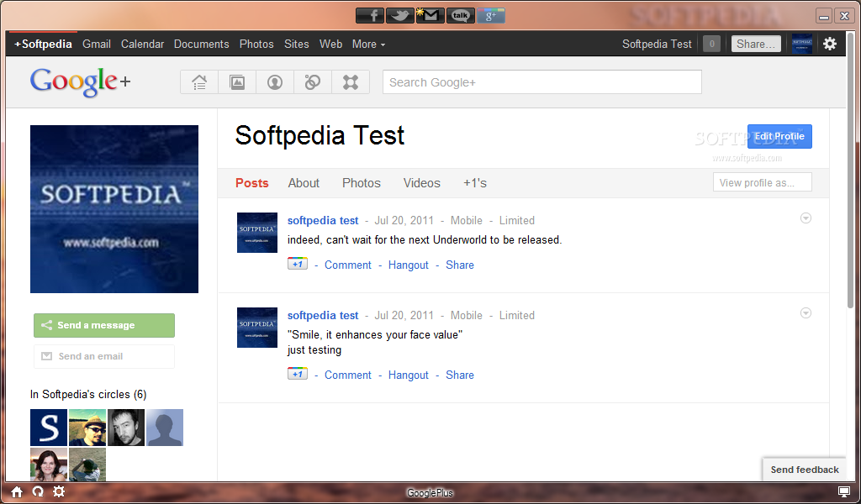Open Sites from the top bar

[x=297, y=44]
